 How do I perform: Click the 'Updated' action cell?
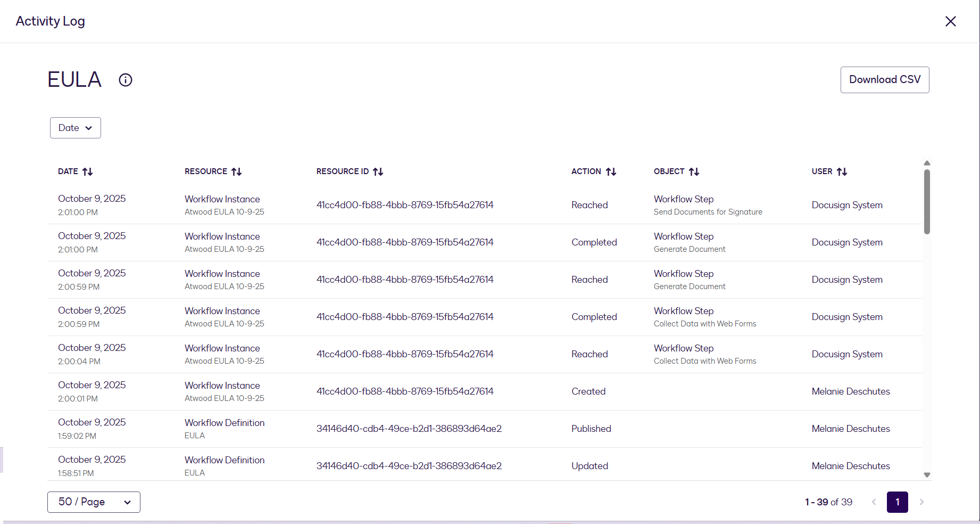tap(589, 466)
